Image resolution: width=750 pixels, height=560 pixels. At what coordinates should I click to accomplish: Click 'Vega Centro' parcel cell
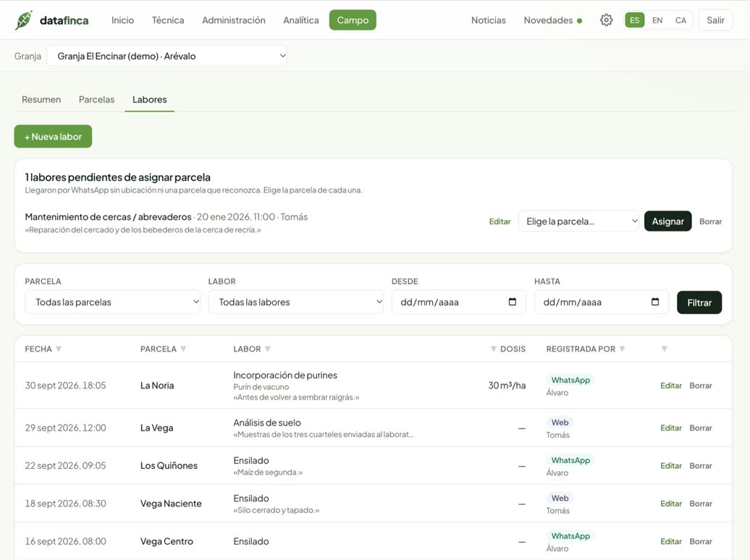click(167, 541)
